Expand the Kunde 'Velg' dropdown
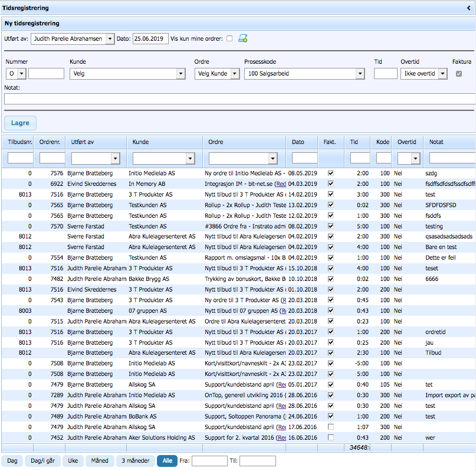Viewport: 476px width, 471px height. tap(180, 74)
